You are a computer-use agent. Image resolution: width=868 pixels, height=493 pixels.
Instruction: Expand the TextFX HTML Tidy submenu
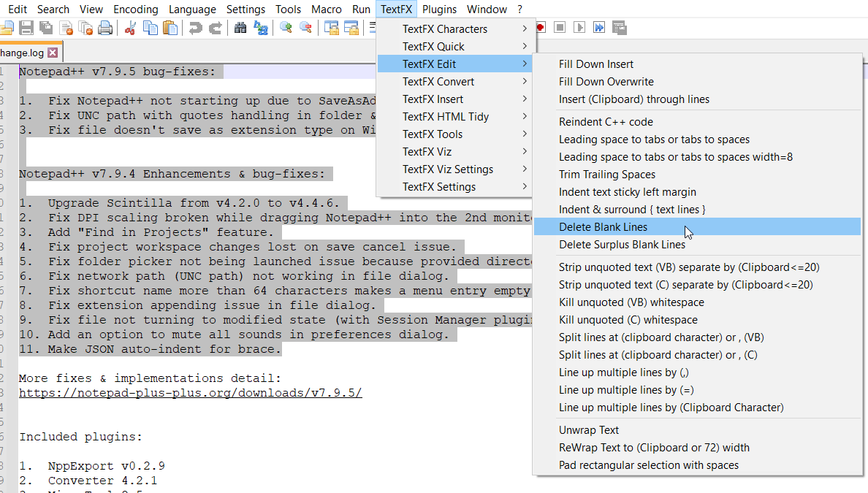click(x=454, y=117)
